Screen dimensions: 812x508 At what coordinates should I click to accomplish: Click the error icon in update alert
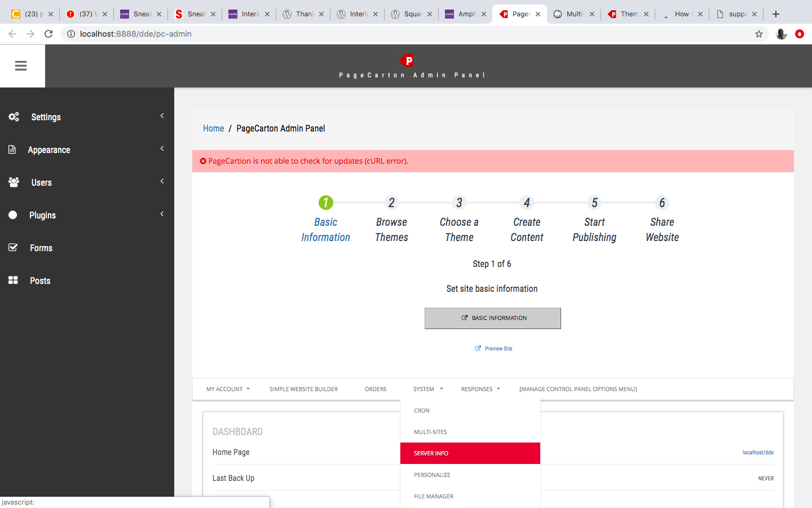coord(203,161)
